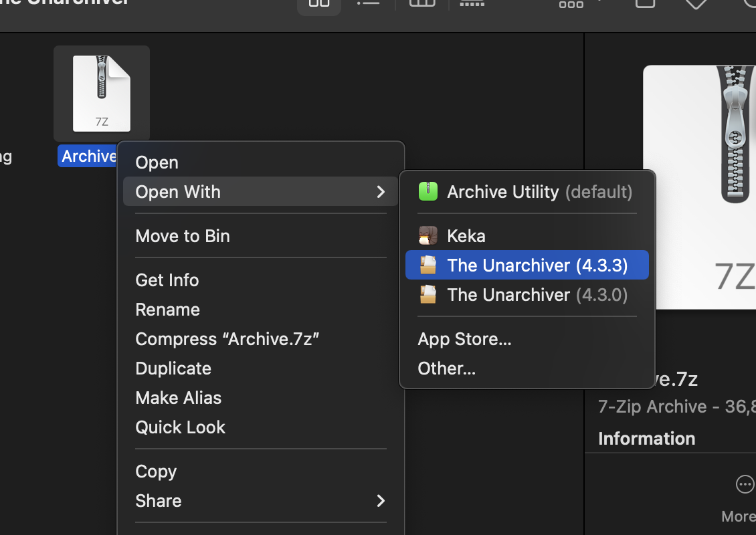Expand the Open With submenu
The width and height of the screenshot is (756, 535).
[260, 192]
